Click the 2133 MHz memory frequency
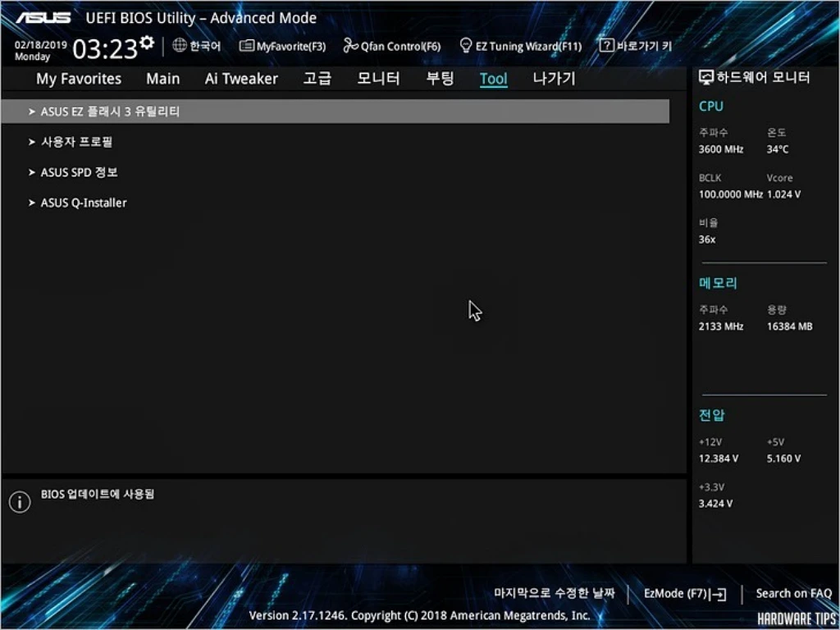 click(x=720, y=326)
